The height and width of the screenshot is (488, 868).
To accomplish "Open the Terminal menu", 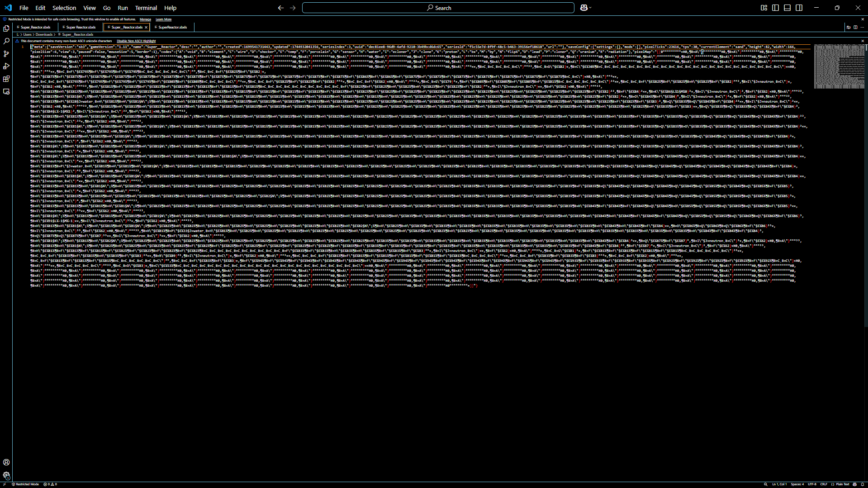I will click(146, 8).
